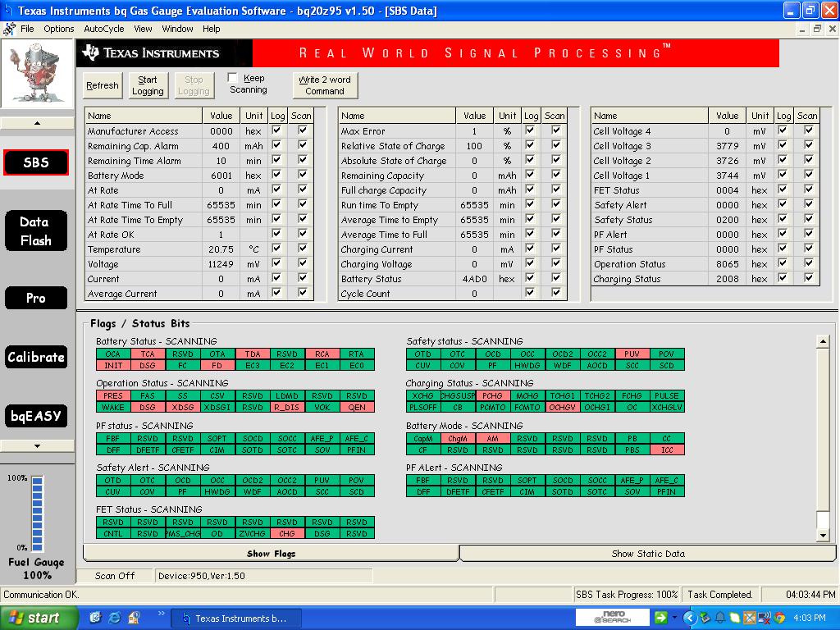This screenshot has height=630, width=840.
Task: Switch to the Show Static Data tab
Action: (648, 554)
